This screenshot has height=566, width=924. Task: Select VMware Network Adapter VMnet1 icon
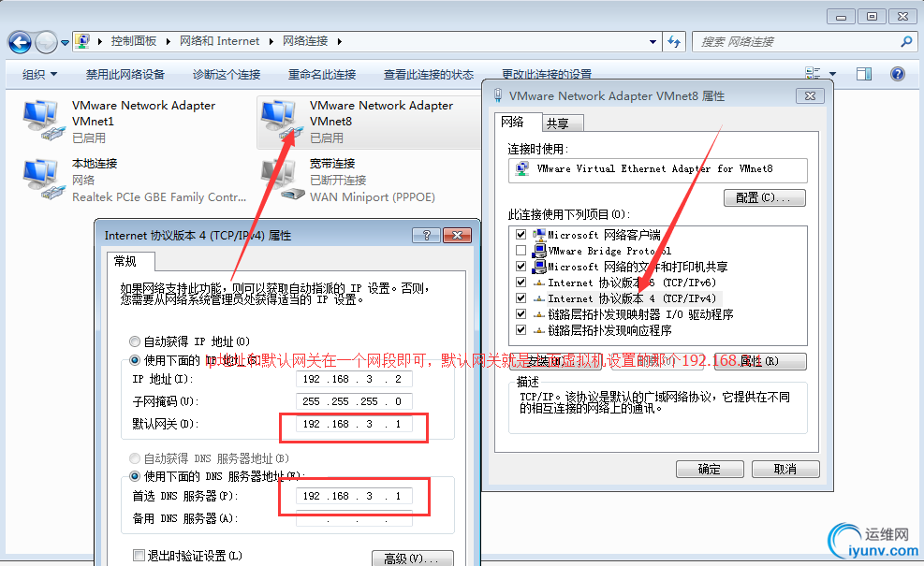pyautogui.click(x=43, y=121)
